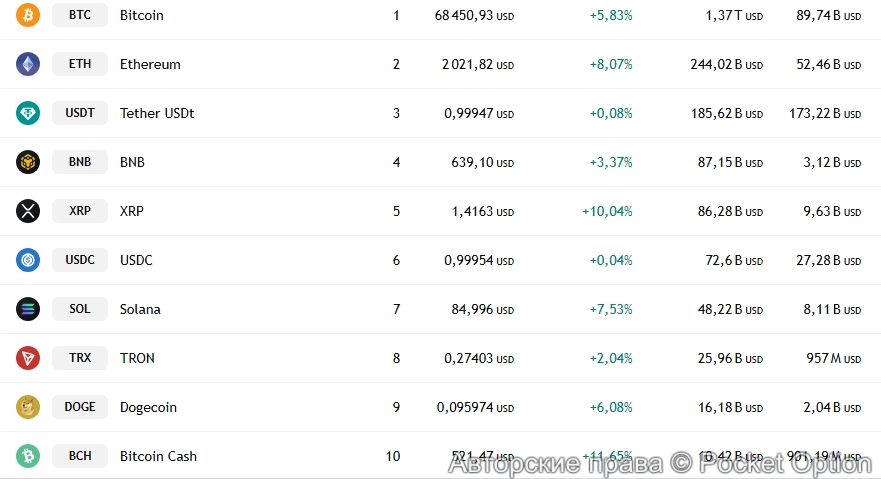The image size is (881, 479).
Task: Click the Tether USDt logo icon
Action: click(28, 113)
